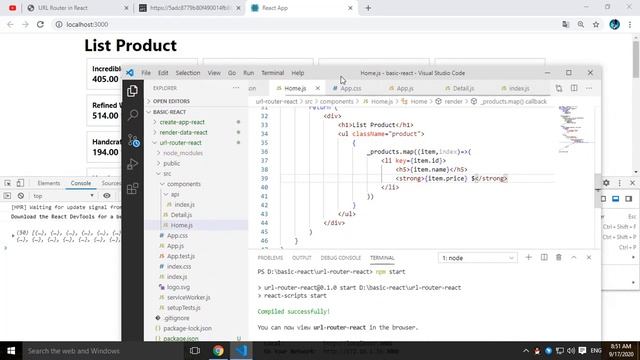
Task: Open the Chrome profile avatar
Action: coord(614,24)
